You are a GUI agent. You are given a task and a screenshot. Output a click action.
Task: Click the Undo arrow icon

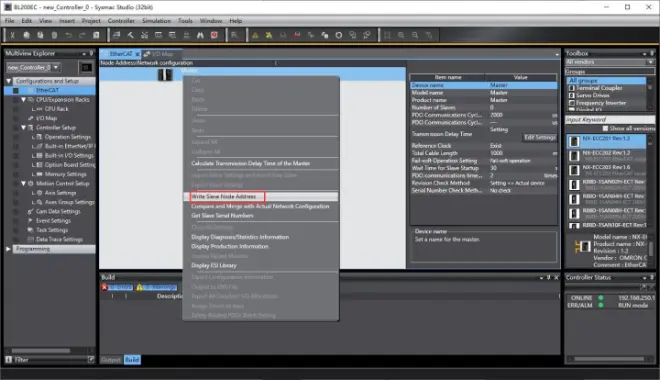tap(68, 35)
